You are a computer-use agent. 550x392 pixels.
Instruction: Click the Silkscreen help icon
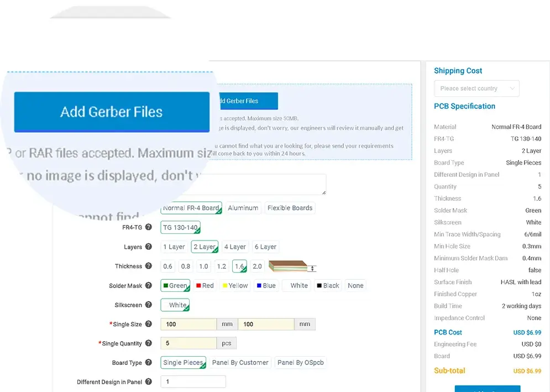[149, 305]
